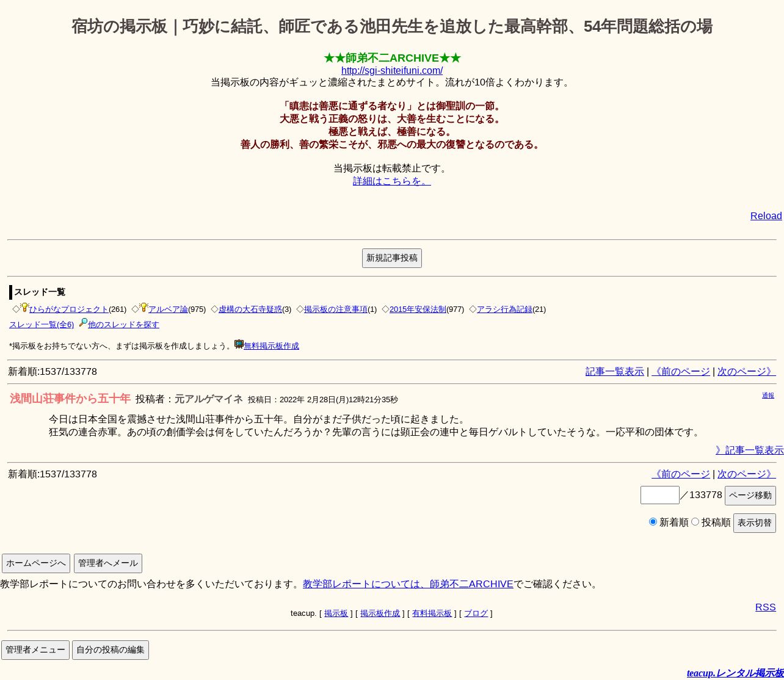Click the 他のスレッドを探す link
The width and height of the screenshot is (784, 680).
(x=123, y=325)
